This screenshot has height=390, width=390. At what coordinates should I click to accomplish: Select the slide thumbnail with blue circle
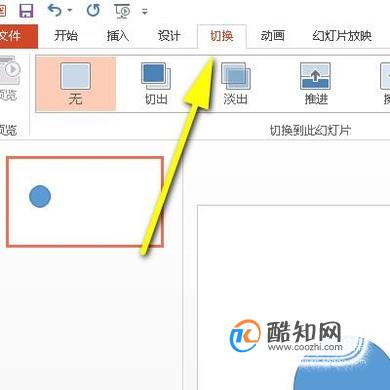(85, 202)
